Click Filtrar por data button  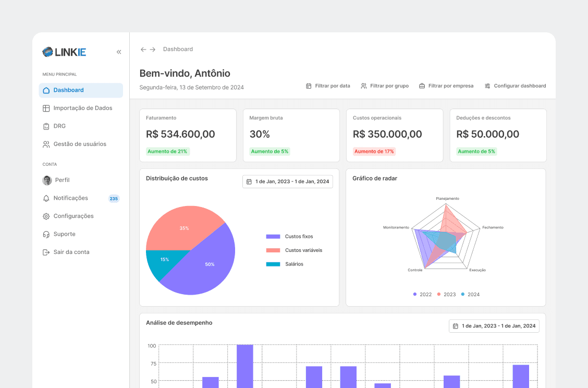pyautogui.click(x=328, y=86)
